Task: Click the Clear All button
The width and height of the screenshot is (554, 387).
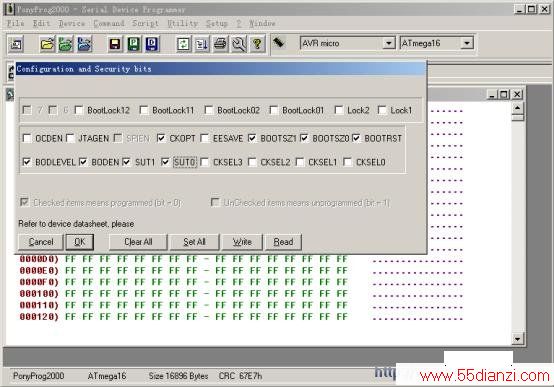Action: 138,242
